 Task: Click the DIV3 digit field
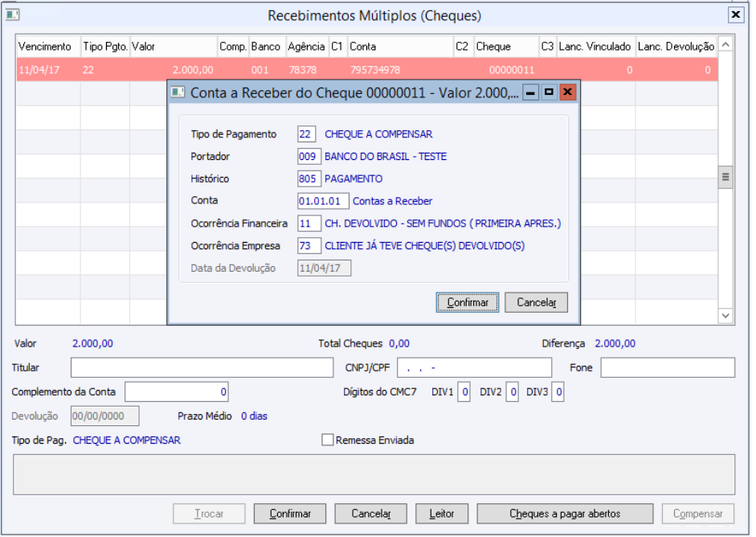coord(558,391)
